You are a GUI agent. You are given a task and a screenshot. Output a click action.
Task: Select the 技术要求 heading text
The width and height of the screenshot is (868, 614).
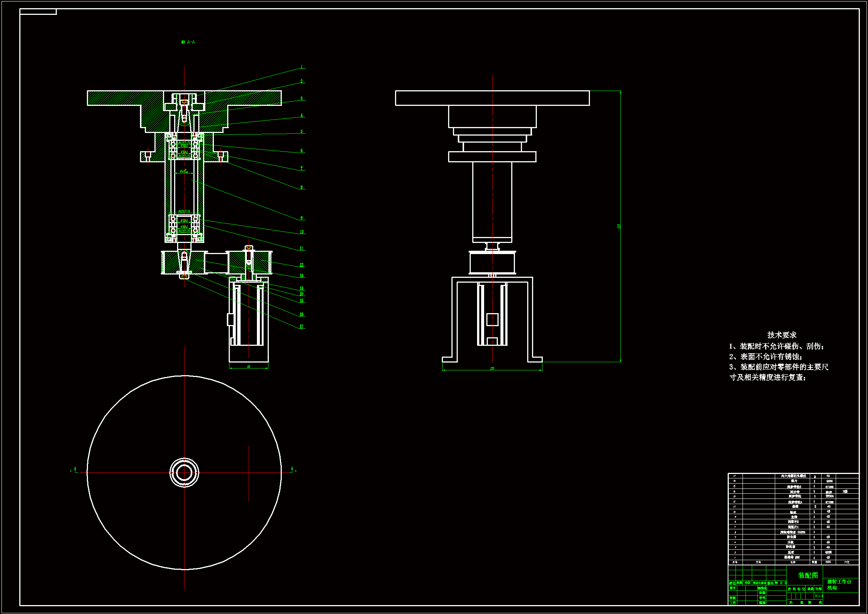782,335
